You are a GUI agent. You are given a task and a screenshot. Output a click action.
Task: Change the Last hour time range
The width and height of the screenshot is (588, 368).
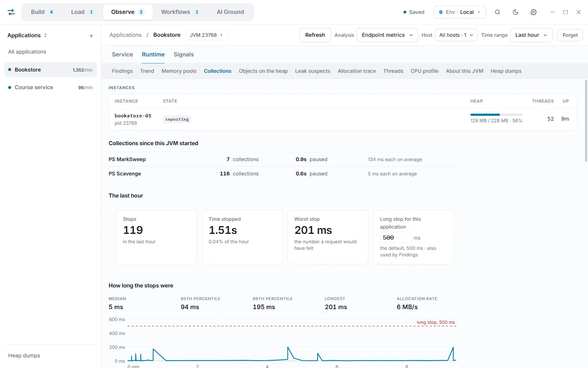[531, 35]
